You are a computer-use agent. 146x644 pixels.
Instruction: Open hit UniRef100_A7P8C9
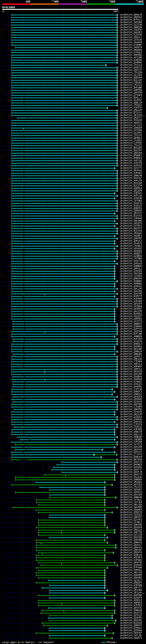click(131, 605)
